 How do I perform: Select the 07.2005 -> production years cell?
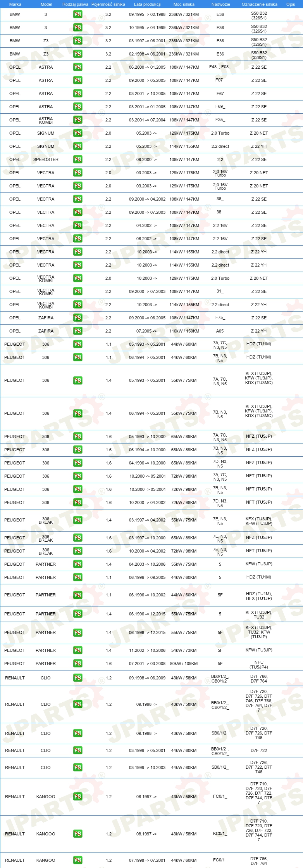pos(146,331)
